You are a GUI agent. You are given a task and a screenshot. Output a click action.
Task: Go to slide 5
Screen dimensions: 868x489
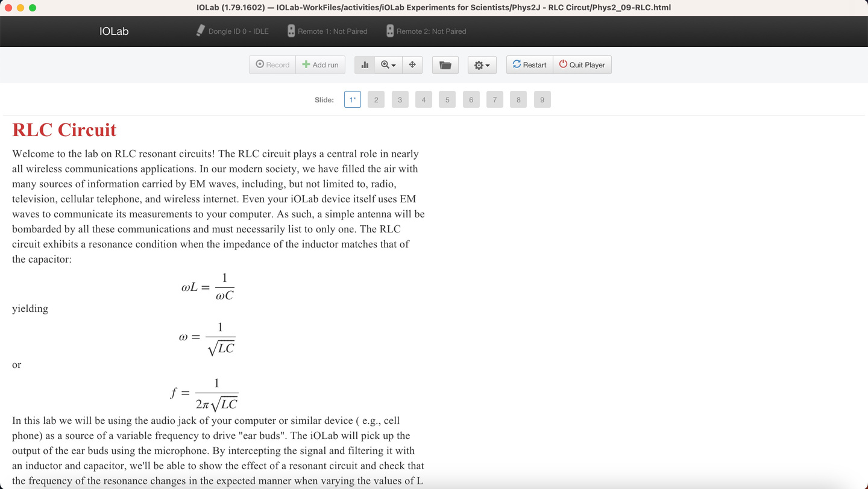click(447, 100)
